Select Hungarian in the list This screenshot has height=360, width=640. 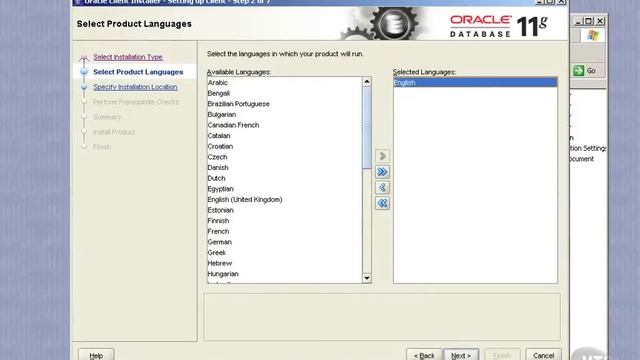[x=284, y=273]
